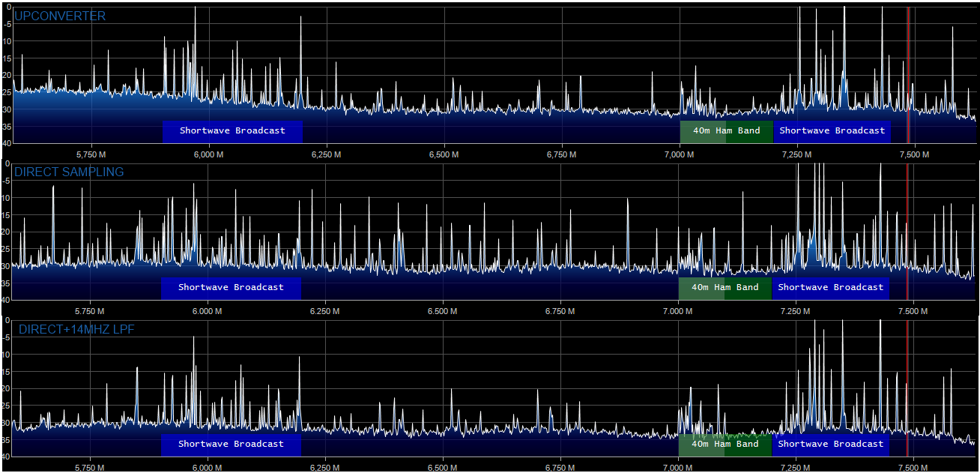980x473 pixels.
Task: Click the 5,750 M label on Direct+14MHz LPF axis
Action: coord(89,467)
